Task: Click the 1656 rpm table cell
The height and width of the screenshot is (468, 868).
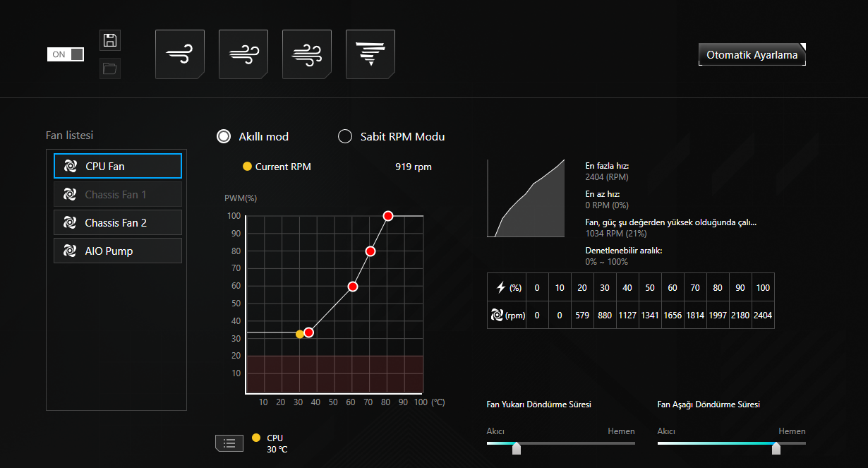Action: point(673,316)
